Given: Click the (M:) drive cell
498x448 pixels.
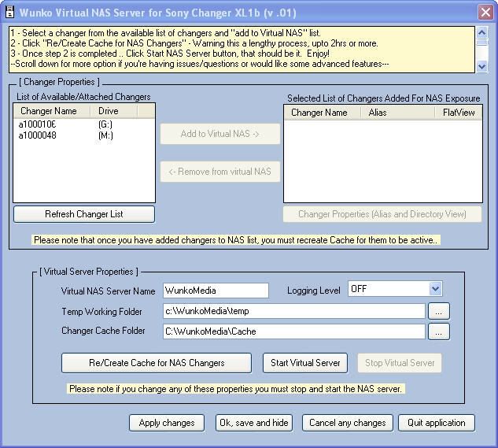Looking at the screenshot, I should (x=105, y=135).
